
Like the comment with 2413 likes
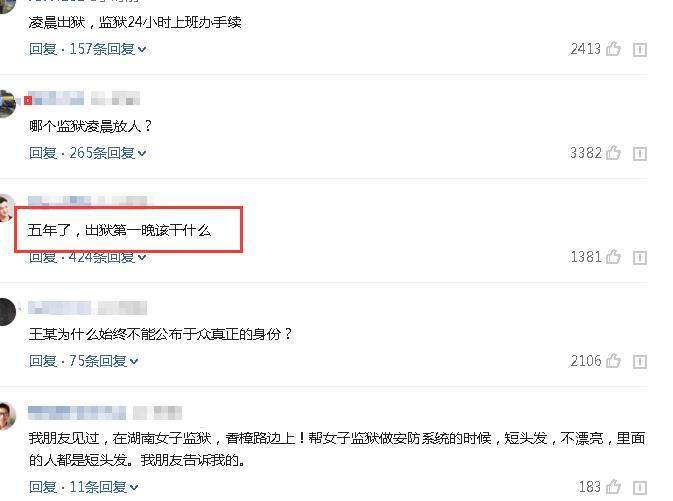click(x=613, y=49)
